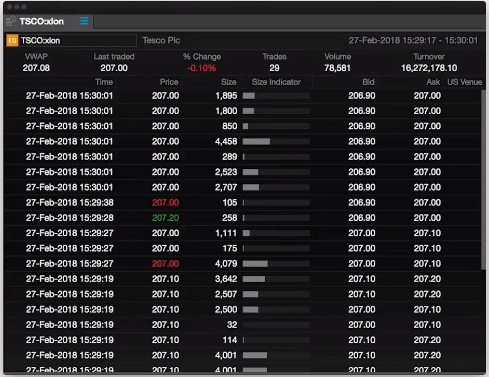Click the red % Change value -0.10%
The height and width of the screenshot is (377, 489).
pos(202,68)
